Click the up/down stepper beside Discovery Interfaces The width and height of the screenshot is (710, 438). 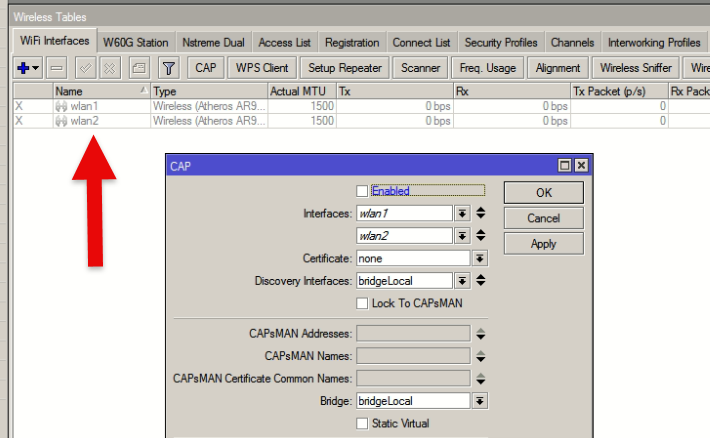(x=480, y=281)
